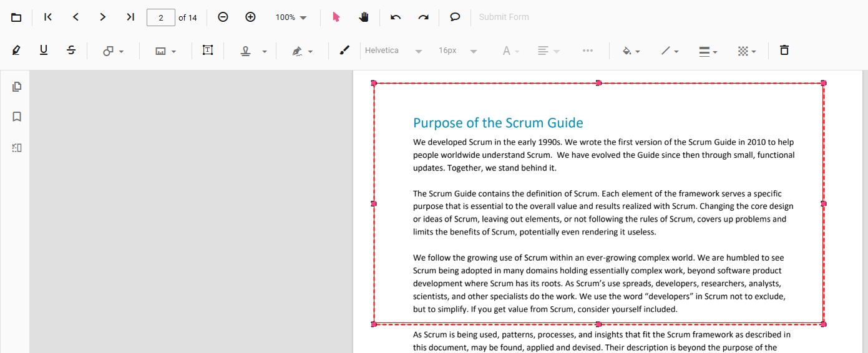Click the zoom in plus icon

click(x=250, y=17)
